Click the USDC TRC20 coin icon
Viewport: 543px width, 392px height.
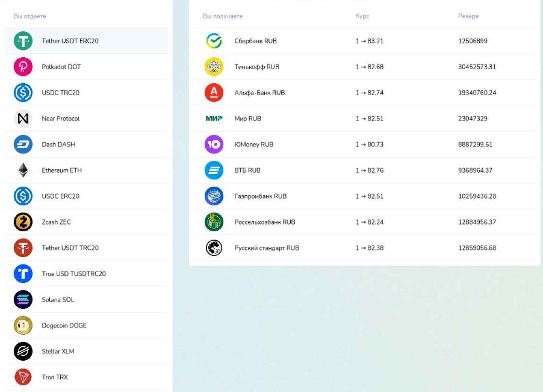pos(23,93)
